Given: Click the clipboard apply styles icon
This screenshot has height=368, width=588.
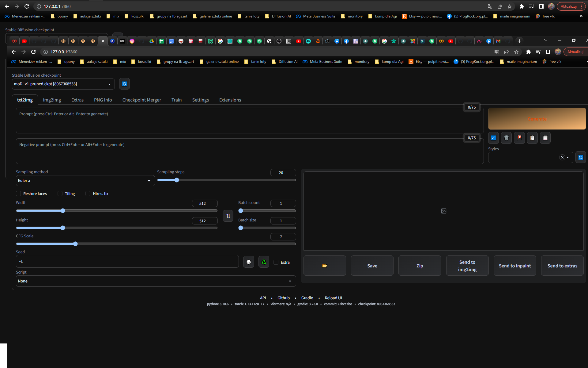Looking at the screenshot, I should tap(532, 138).
